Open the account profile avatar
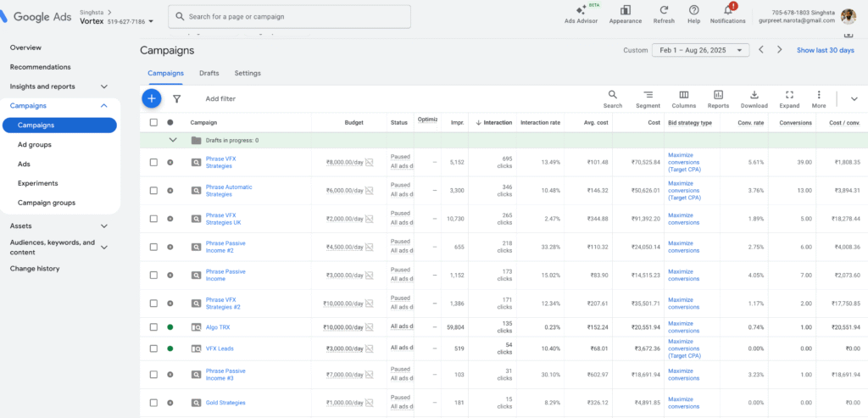 848,17
